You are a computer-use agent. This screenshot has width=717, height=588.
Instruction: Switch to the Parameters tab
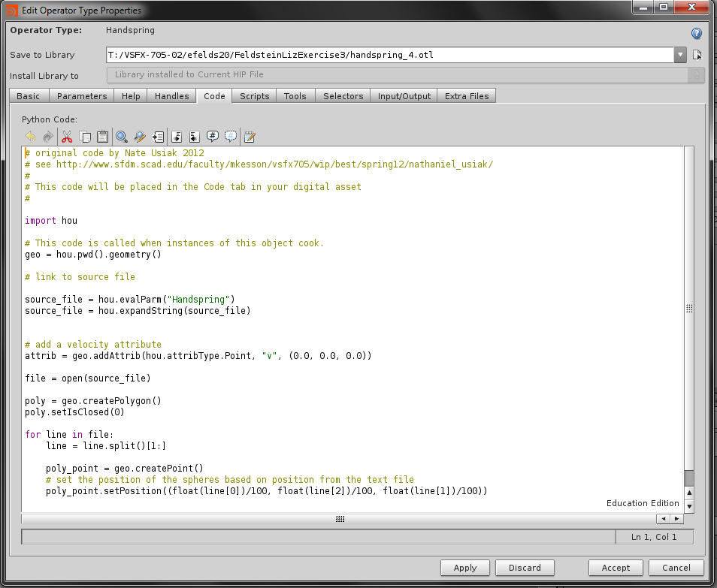(x=81, y=95)
